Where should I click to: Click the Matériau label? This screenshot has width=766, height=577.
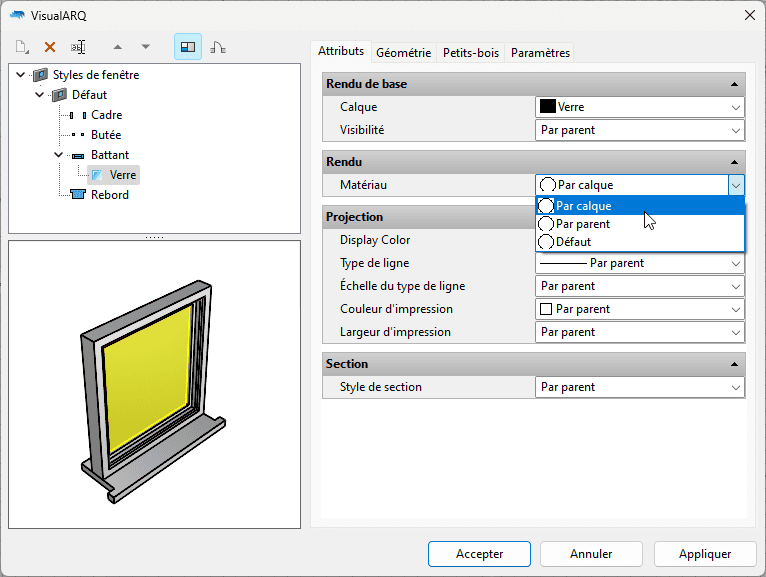coord(363,185)
